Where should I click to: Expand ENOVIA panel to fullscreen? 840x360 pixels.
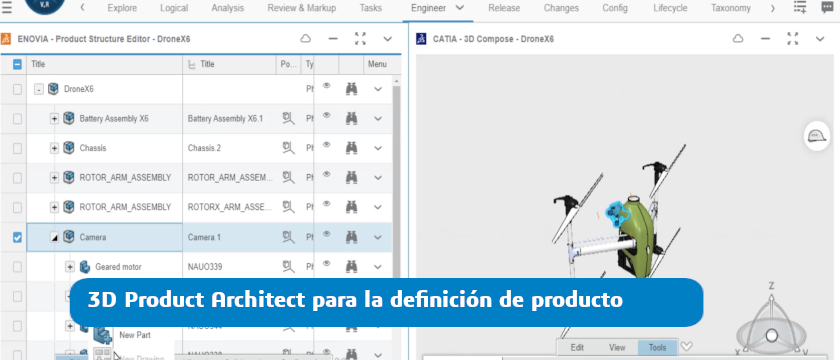(360, 39)
